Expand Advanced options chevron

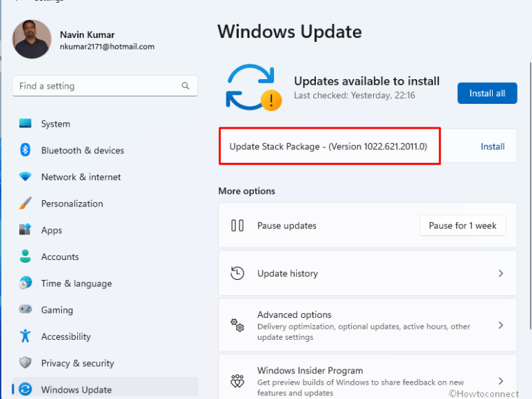[500, 325]
